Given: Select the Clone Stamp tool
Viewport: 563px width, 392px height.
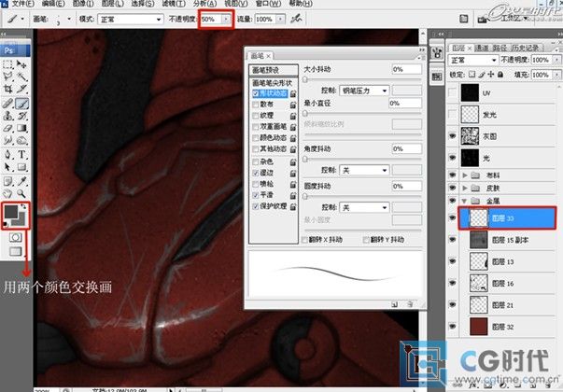Looking at the screenshot, I should coord(7,116).
